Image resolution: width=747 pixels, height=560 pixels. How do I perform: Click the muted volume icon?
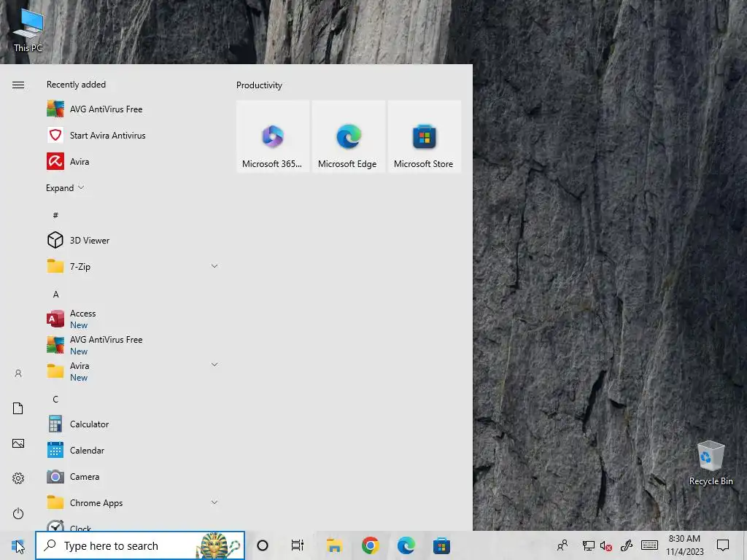[x=606, y=545]
